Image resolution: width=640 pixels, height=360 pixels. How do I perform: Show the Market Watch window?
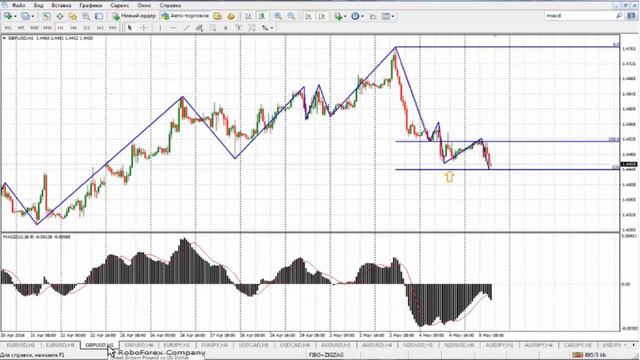click(x=47, y=16)
